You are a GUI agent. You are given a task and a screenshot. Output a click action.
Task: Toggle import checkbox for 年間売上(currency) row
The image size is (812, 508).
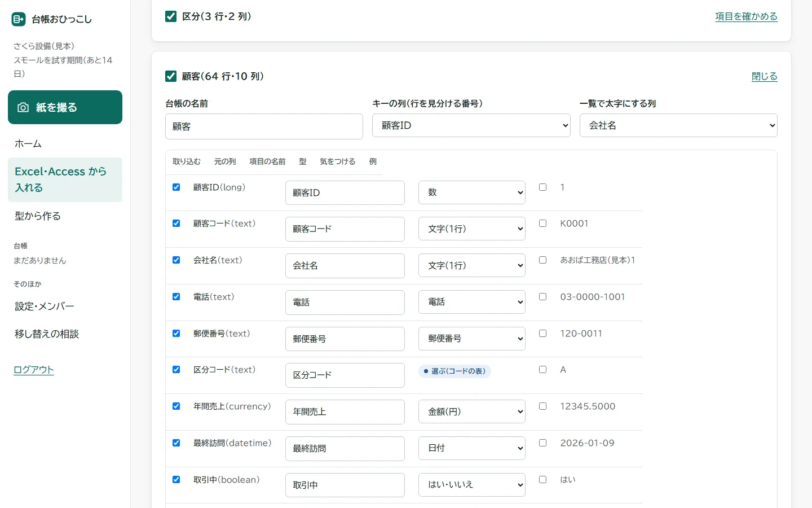click(x=176, y=406)
